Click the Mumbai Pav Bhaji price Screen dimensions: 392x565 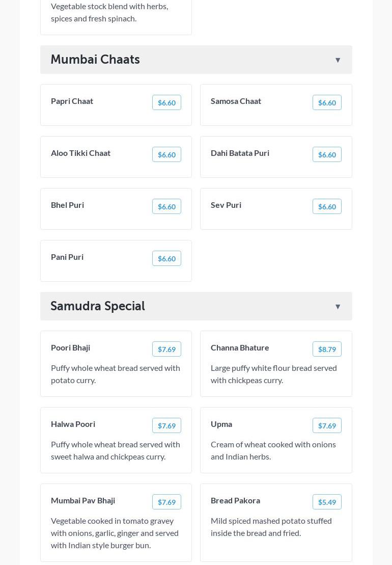(x=166, y=502)
